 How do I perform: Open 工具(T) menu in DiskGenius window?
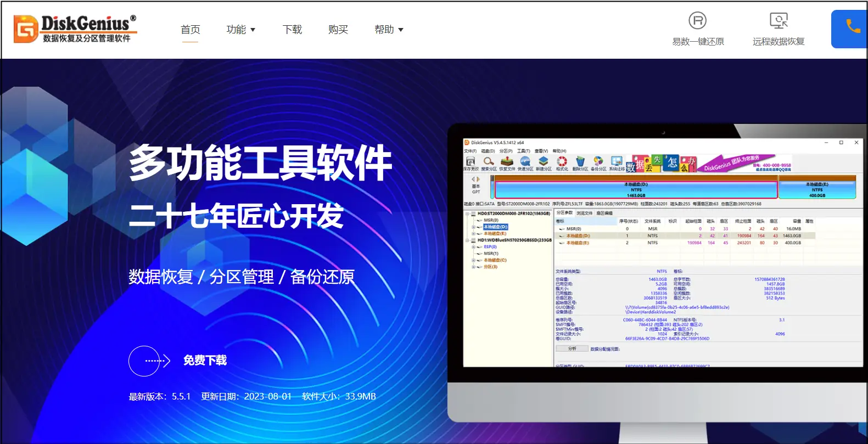pyautogui.click(x=524, y=151)
